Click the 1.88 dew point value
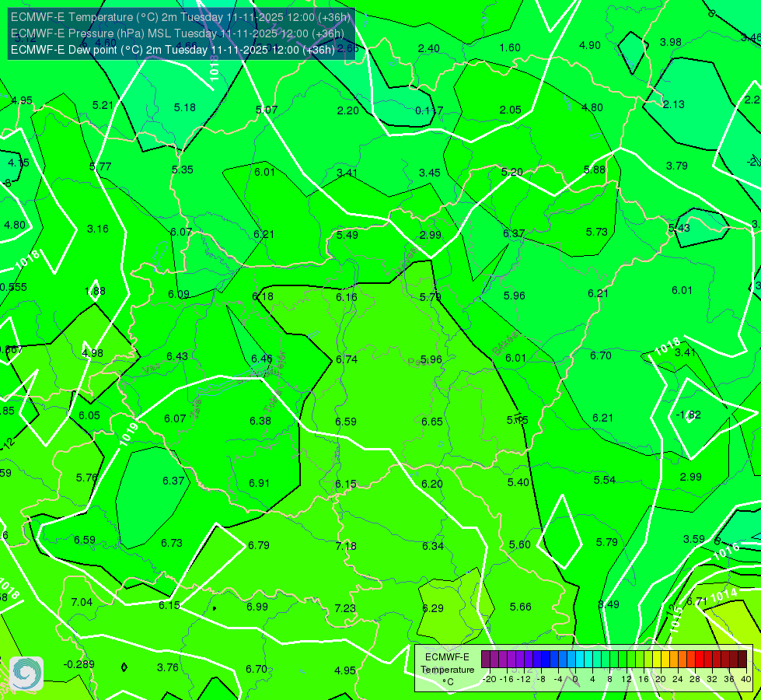 [x=95, y=291]
